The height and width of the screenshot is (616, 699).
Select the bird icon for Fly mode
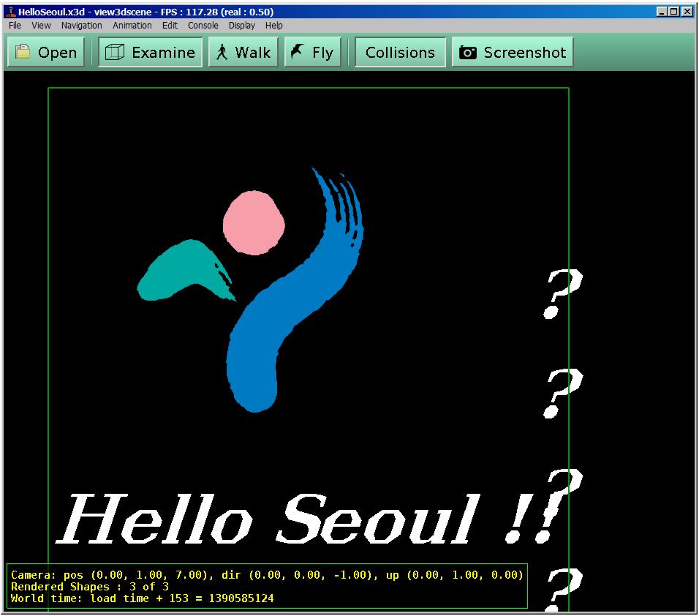298,53
